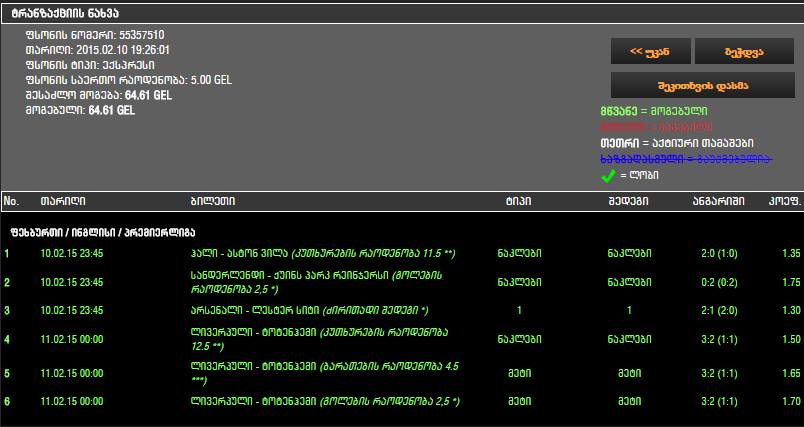Click the white legend 'თეთრი = აქტიური თამაშები'
The image size is (804, 427).
(677, 143)
